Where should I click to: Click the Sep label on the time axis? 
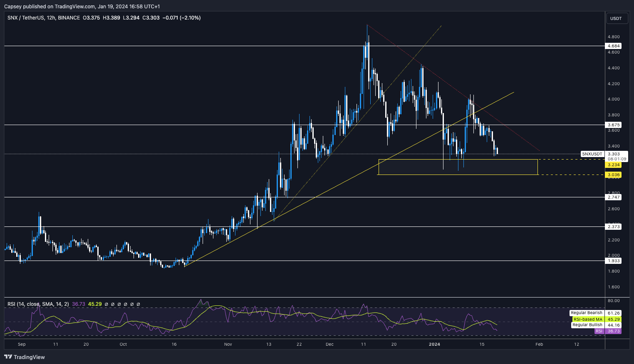coord(22,344)
